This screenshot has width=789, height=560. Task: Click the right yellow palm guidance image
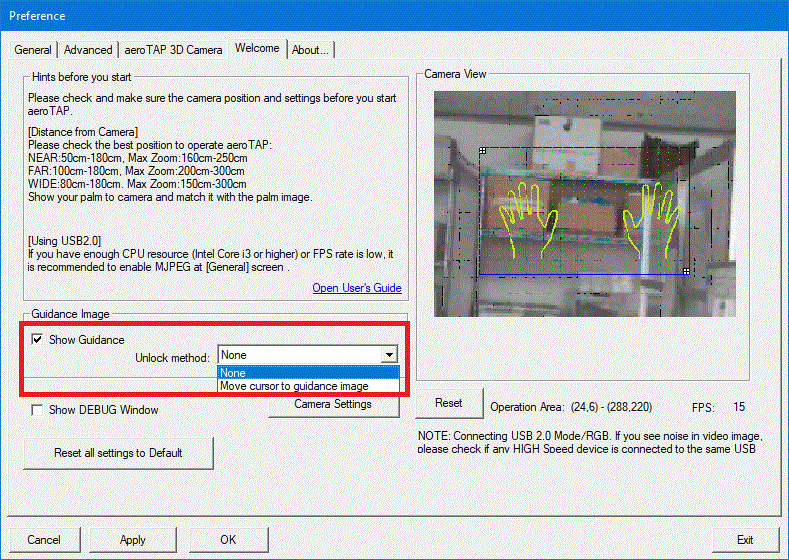(653, 219)
